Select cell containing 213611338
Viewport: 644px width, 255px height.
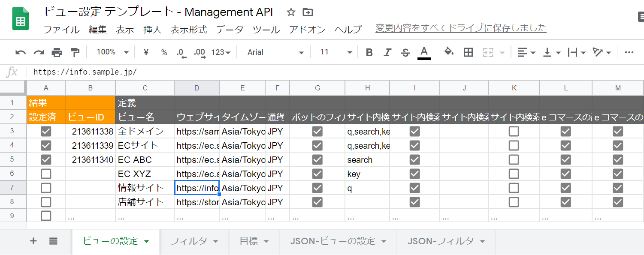point(90,132)
